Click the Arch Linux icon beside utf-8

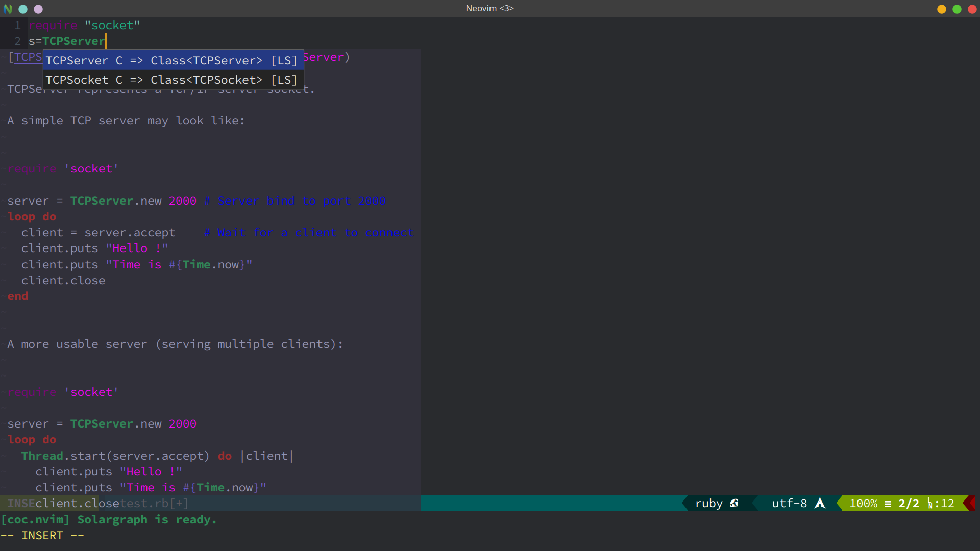tap(820, 503)
